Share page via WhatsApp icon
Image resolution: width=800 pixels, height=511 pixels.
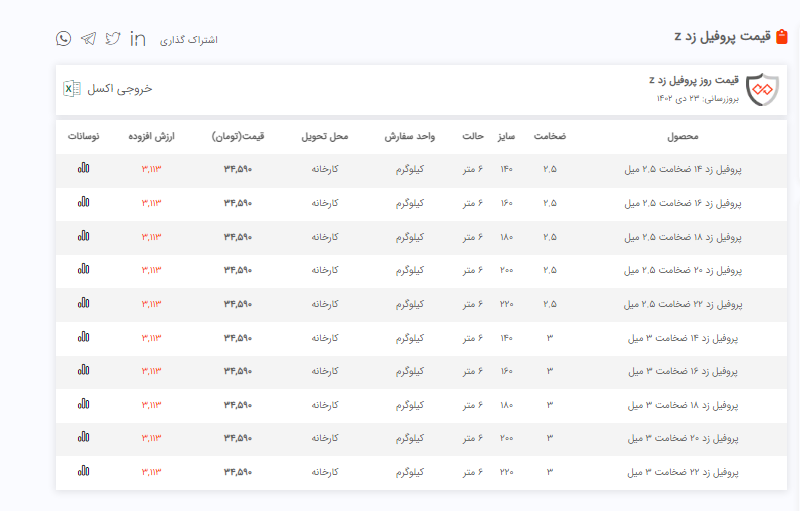coord(64,38)
